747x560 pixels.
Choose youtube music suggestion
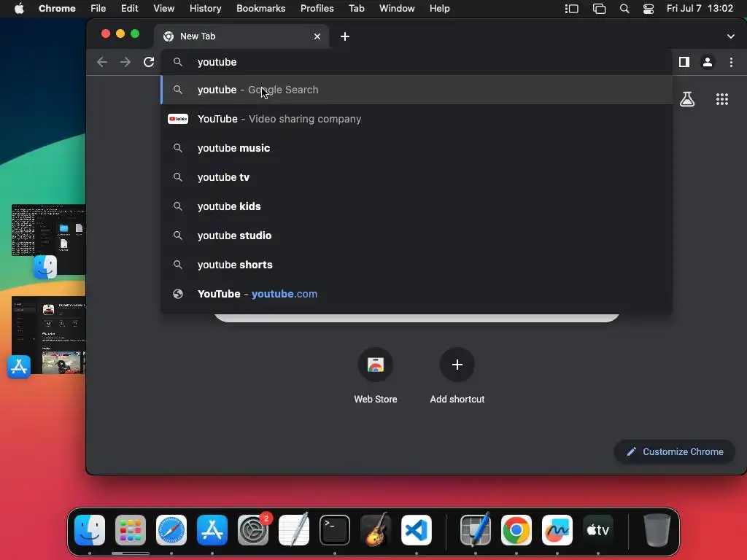point(417,148)
